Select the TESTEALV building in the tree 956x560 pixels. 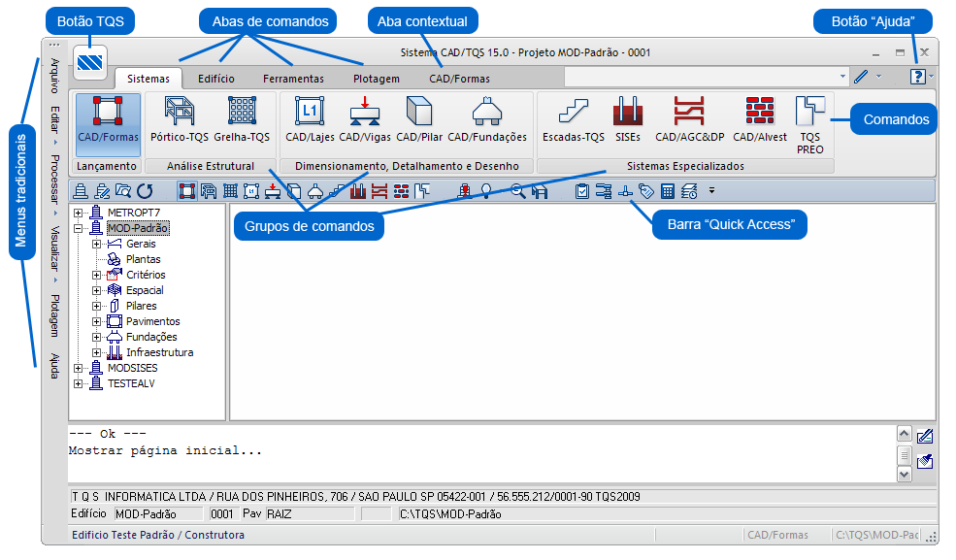(x=131, y=384)
